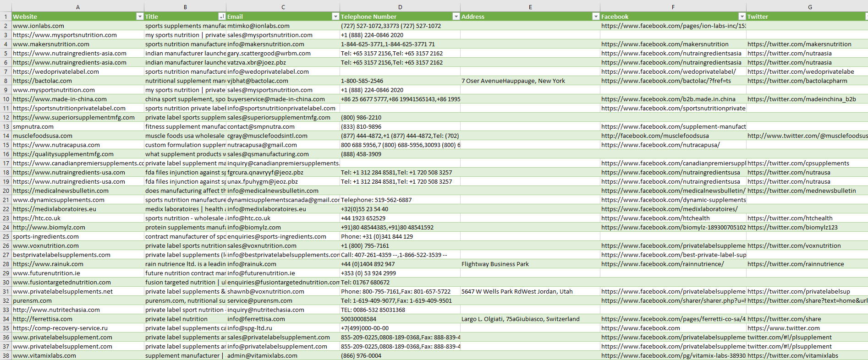This screenshot has height=360, width=868.
Task: Select the sports-ingredients.com website cell
Action: (78, 236)
